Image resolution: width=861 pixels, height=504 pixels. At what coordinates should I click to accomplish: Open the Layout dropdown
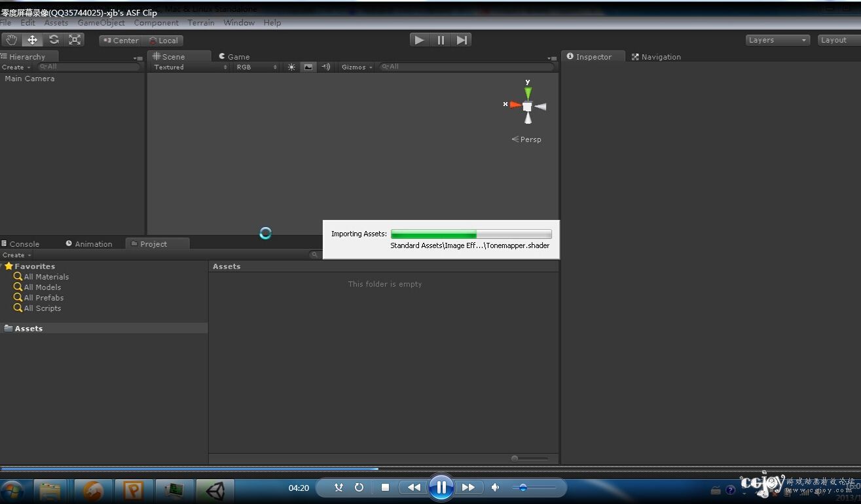[838, 40]
